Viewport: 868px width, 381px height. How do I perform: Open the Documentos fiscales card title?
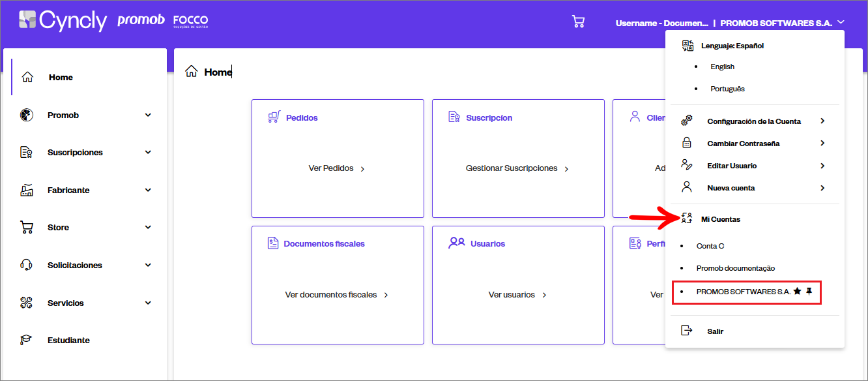tap(324, 244)
